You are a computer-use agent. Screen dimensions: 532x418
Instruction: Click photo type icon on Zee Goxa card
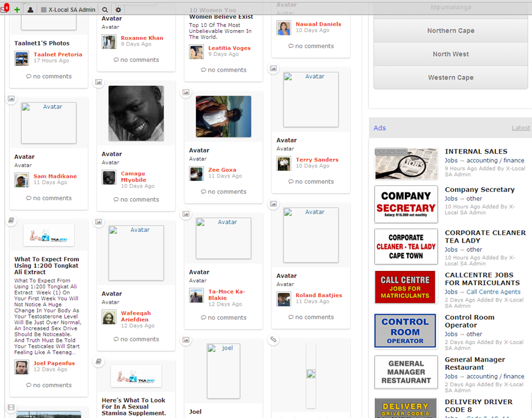186,92
